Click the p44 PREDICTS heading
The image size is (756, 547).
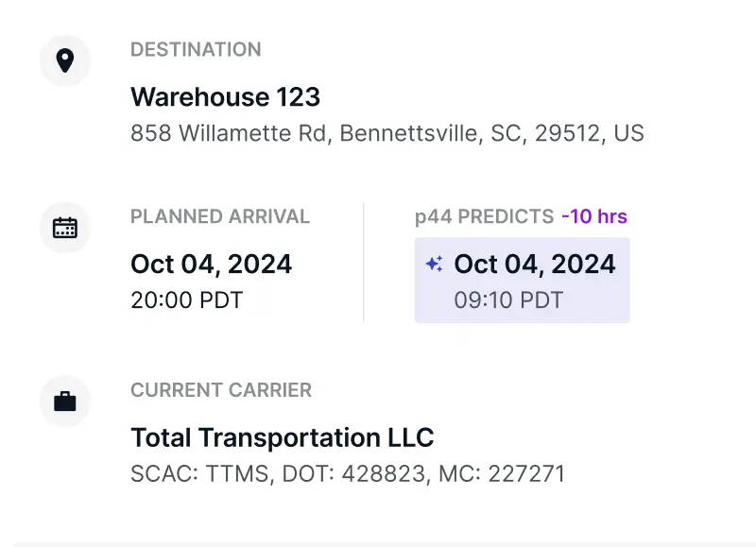(x=484, y=216)
